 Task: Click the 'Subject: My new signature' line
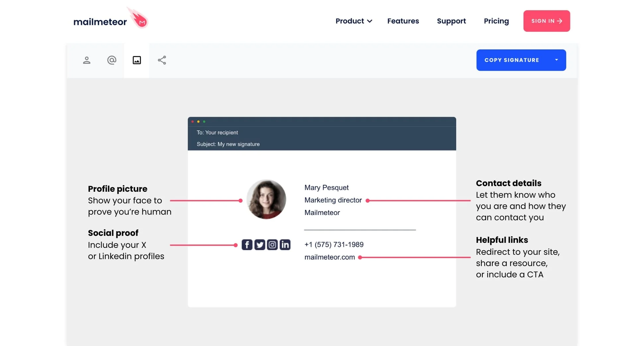(x=228, y=144)
